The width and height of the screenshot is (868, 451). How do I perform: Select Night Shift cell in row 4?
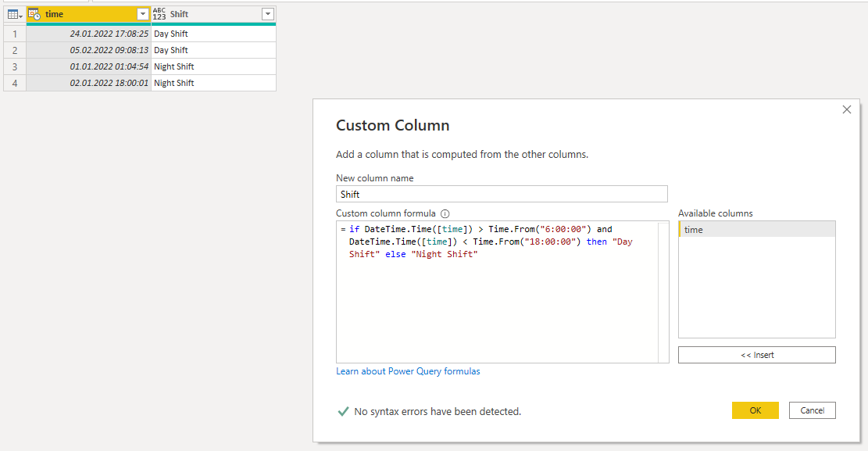(213, 83)
